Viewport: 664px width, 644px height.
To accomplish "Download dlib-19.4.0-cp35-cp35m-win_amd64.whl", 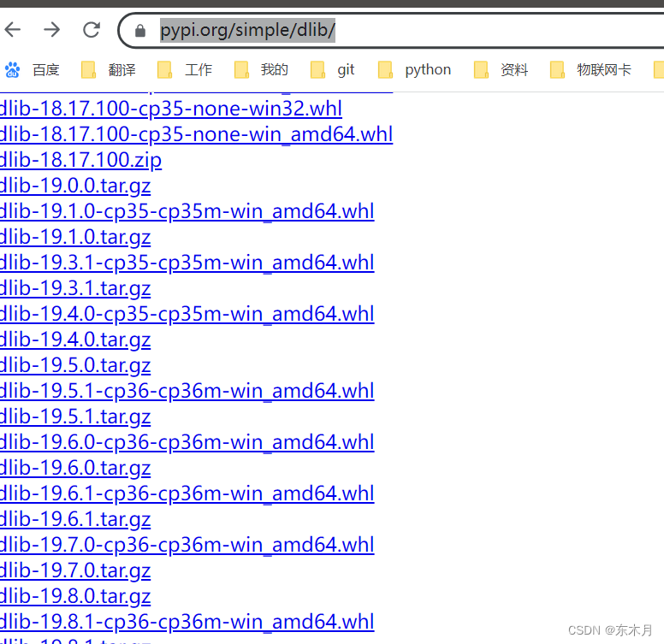I will [187, 315].
